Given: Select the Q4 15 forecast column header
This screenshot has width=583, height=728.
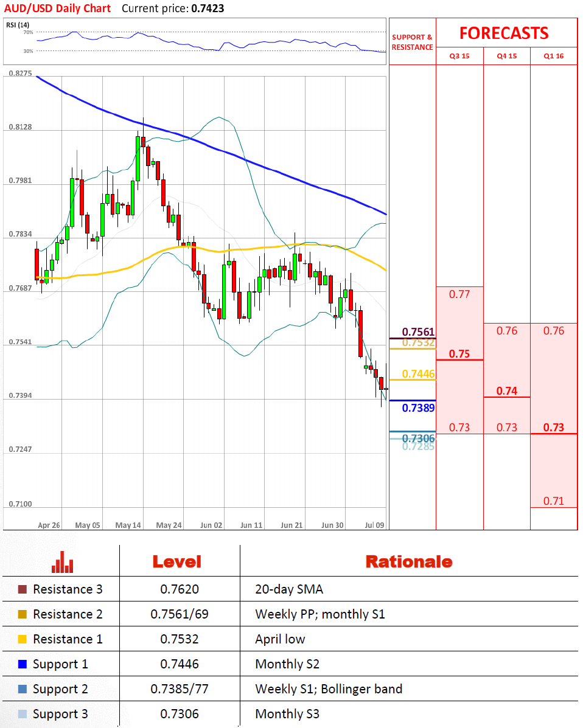Looking at the screenshot, I should (x=507, y=56).
